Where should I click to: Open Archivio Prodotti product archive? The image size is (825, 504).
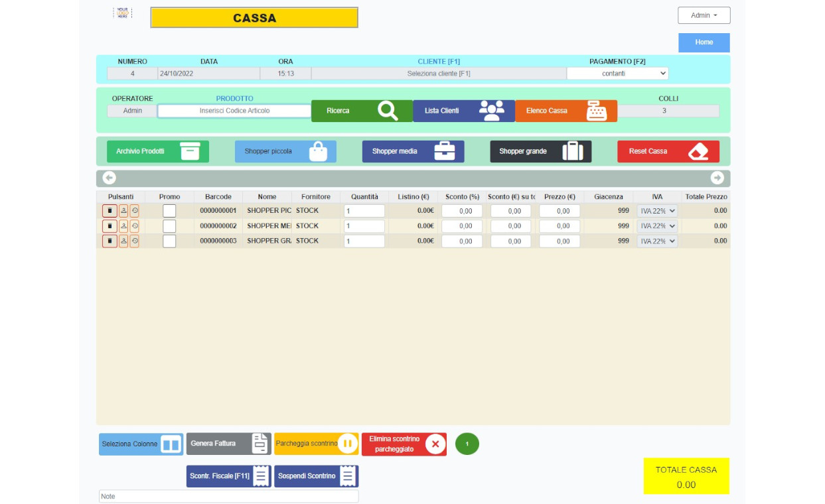pyautogui.click(x=158, y=151)
